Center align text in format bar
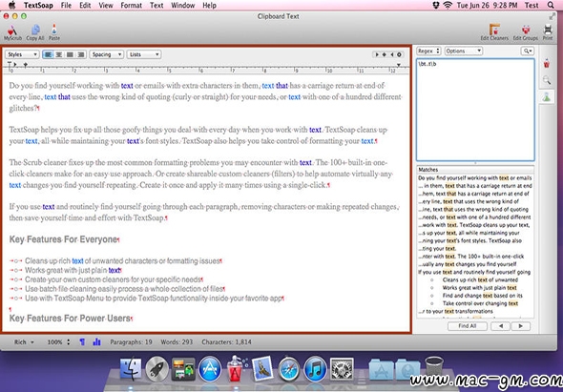This screenshot has width=563, height=392. click(x=59, y=54)
